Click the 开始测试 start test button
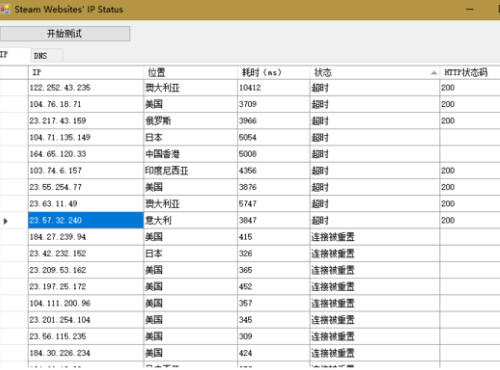 (x=65, y=34)
